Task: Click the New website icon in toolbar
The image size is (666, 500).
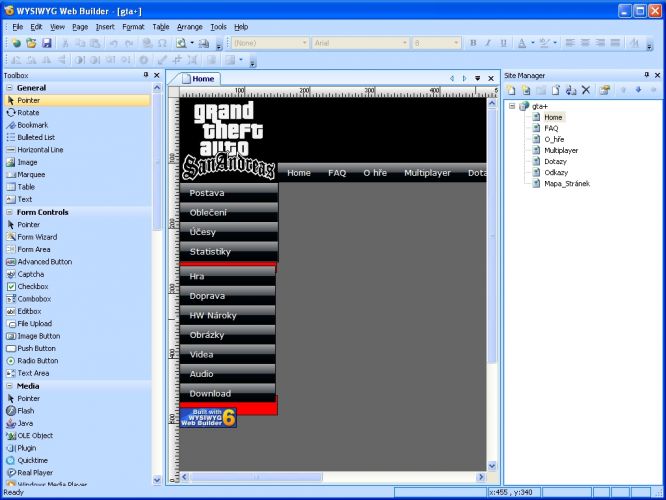Action: pyautogui.click(x=16, y=43)
